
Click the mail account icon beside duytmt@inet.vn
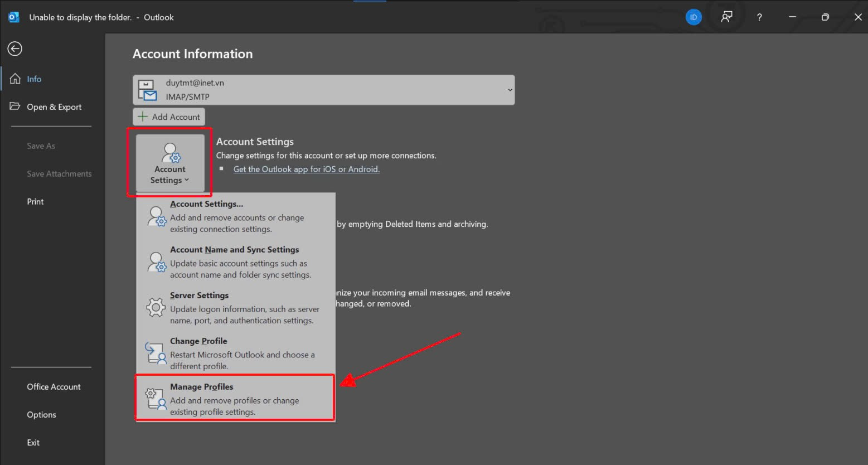147,90
